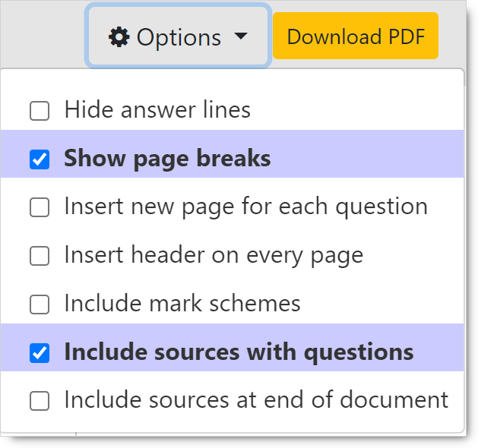Expand the Options dropdown caret arrow
The width and height of the screenshot is (478, 448).
[x=240, y=36]
